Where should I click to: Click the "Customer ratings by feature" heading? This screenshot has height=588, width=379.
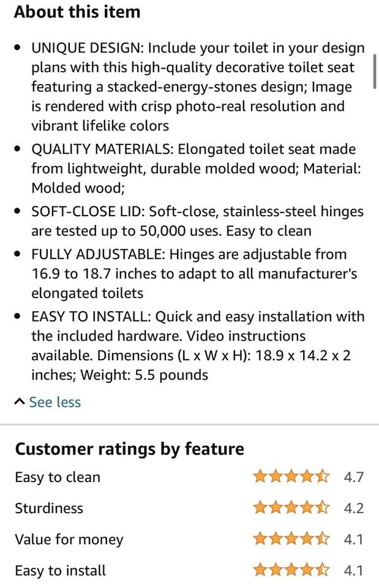pyautogui.click(x=129, y=449)
